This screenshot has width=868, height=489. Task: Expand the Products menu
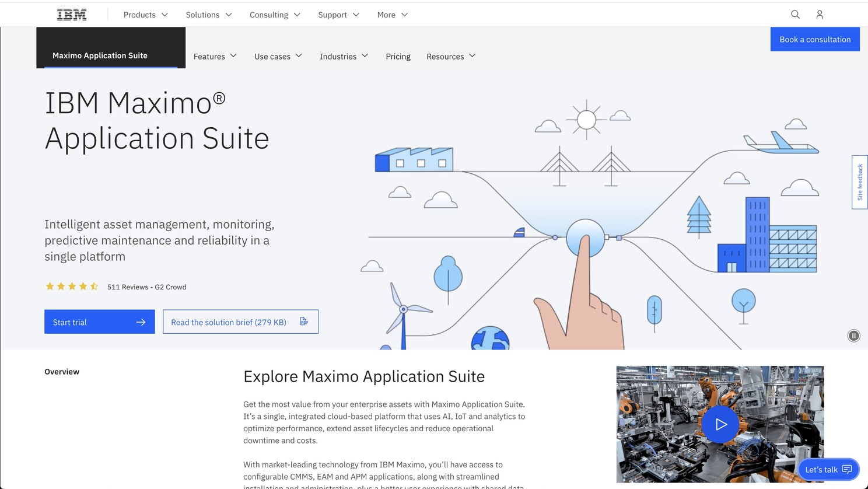(x=145, y=15)
